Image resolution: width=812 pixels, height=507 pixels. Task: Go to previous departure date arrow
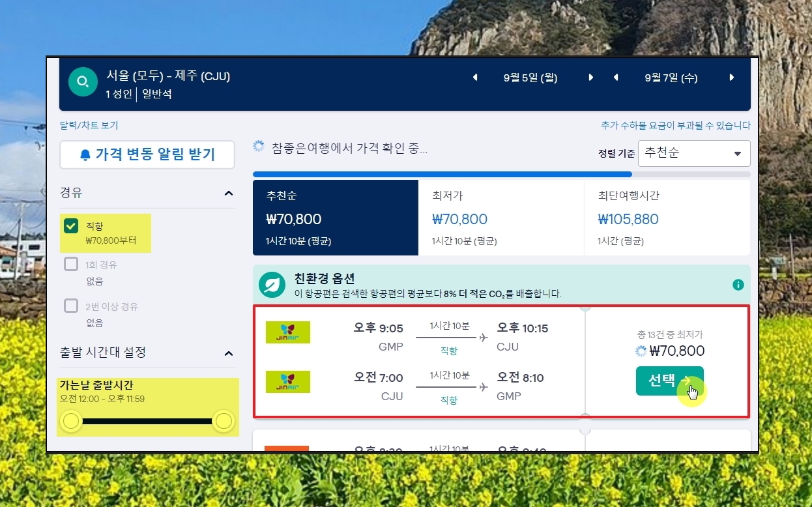pyautogui.click(x=474, y=78)
